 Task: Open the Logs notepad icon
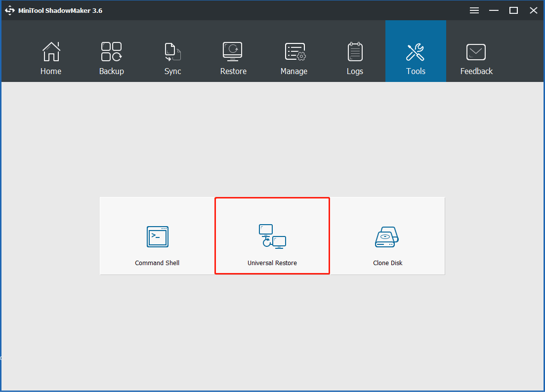click(355, 52)
